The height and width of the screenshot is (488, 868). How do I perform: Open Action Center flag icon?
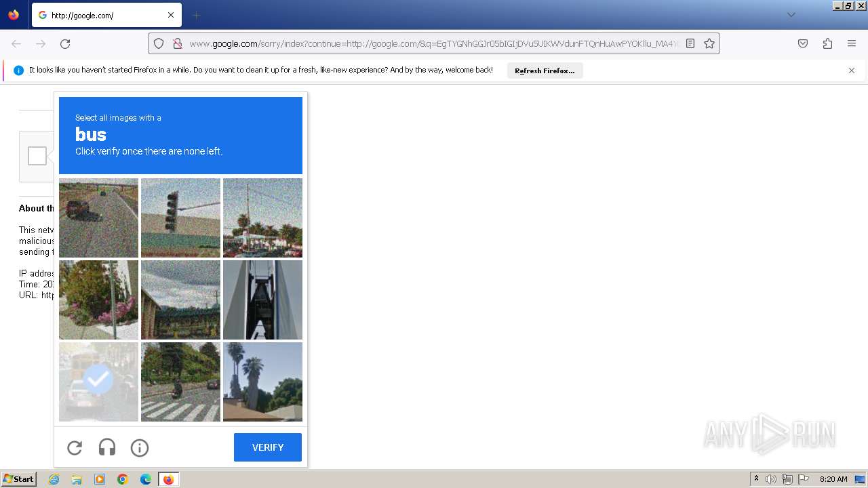[804, 479]
